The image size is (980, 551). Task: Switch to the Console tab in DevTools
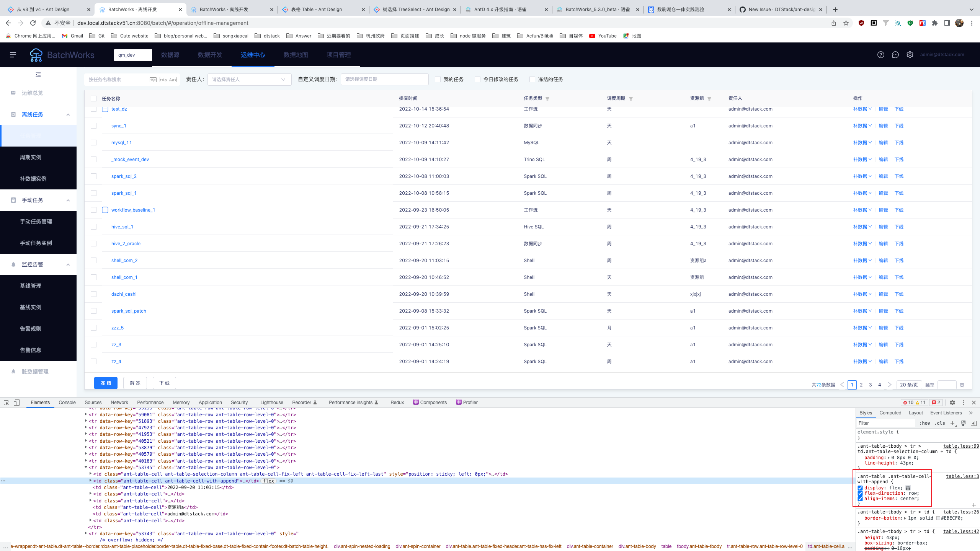(67, 402)
